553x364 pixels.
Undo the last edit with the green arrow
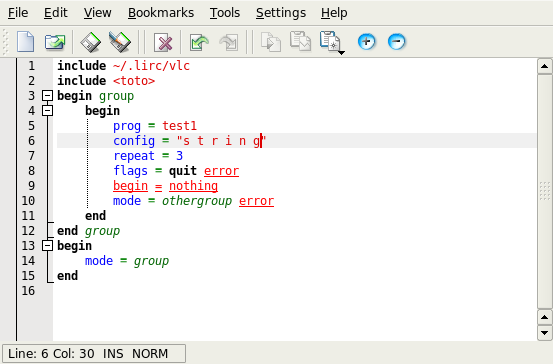tap(199, 42)
